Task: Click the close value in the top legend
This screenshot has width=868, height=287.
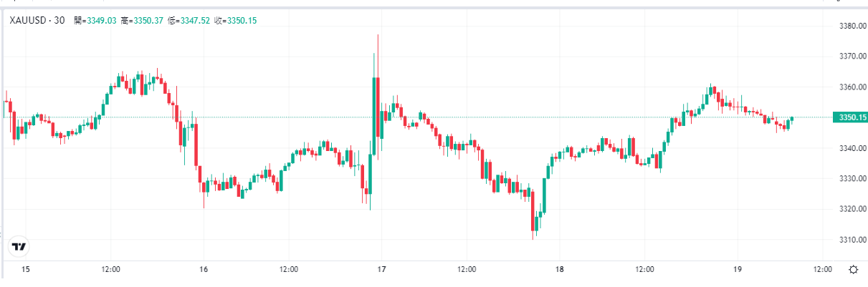Action: pos(242,21)
